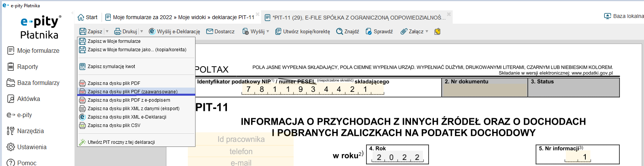The height and width of the screenshot is (166, 644).
Task: Click the Id pracownika field
Action: (241, 139)
